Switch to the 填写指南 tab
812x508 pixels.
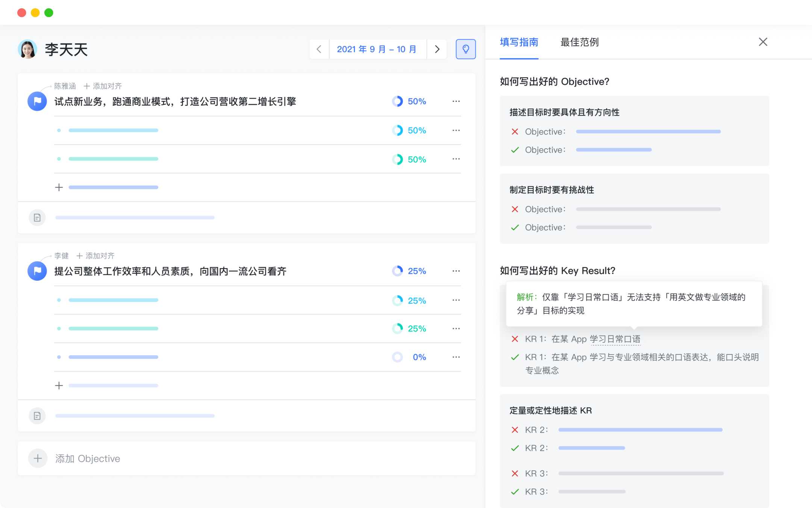[519, 42]
